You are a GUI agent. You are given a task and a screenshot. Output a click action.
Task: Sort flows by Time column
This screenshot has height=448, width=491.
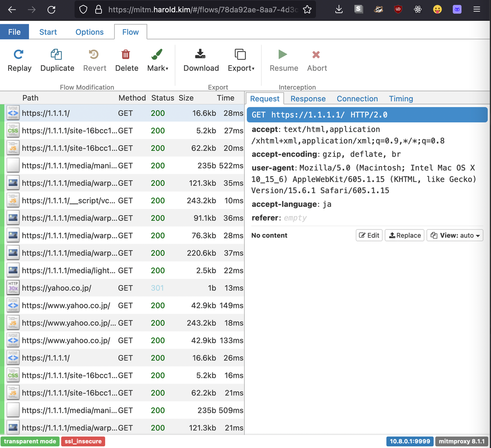[225, 98]
